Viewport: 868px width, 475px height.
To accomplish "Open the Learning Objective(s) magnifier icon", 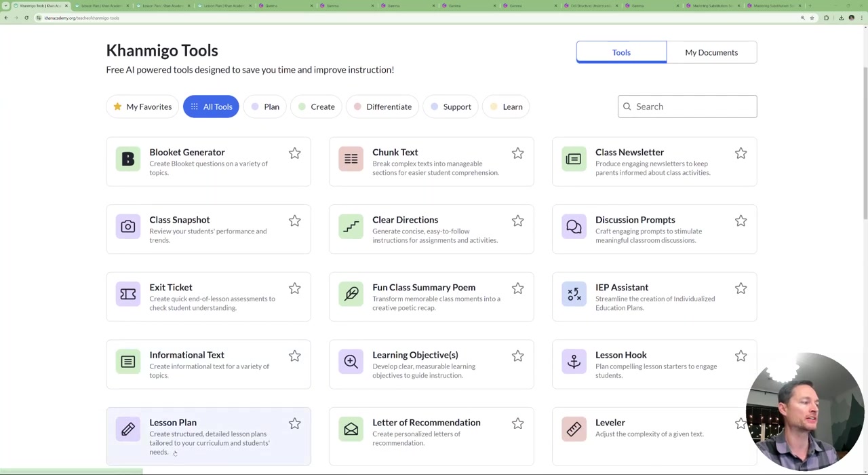I will [x=351, y=362].
